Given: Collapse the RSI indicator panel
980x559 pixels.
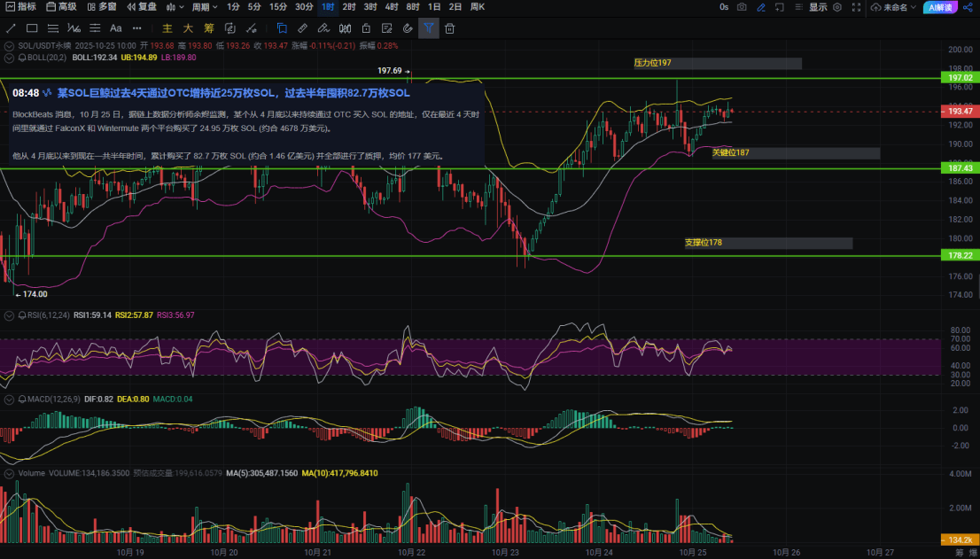Looking at the screenshot, I should pos(9,315).
